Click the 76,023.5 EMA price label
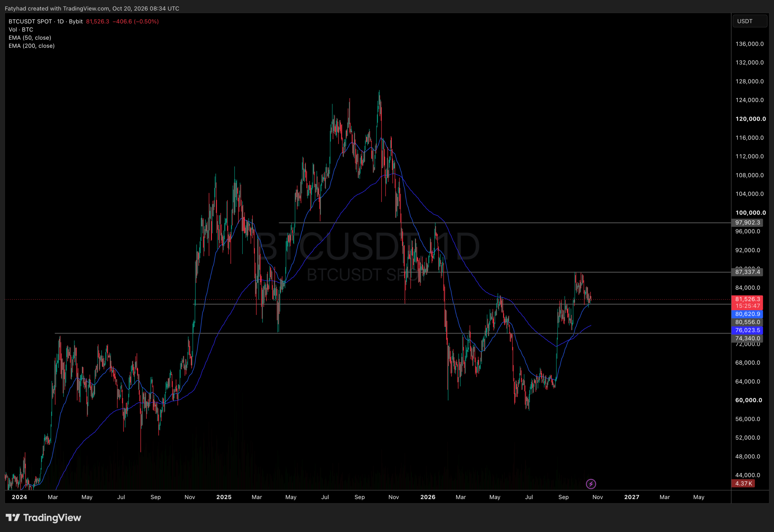 click(x=747, y=330)
